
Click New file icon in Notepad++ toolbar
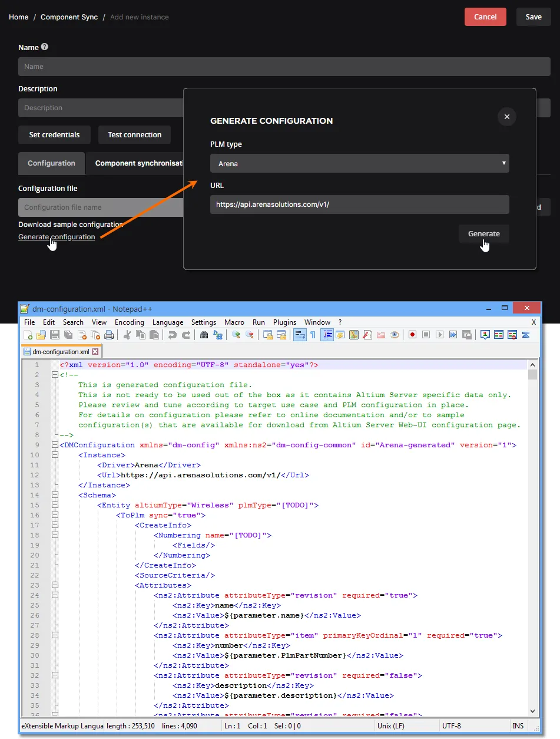pyautogui.click(x=28, y=335)
